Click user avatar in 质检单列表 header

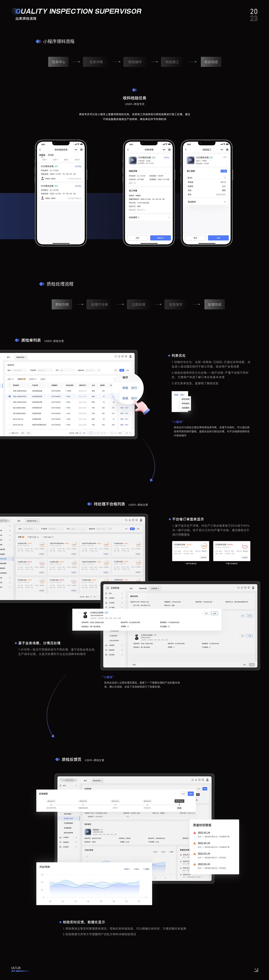coord(131,356)
